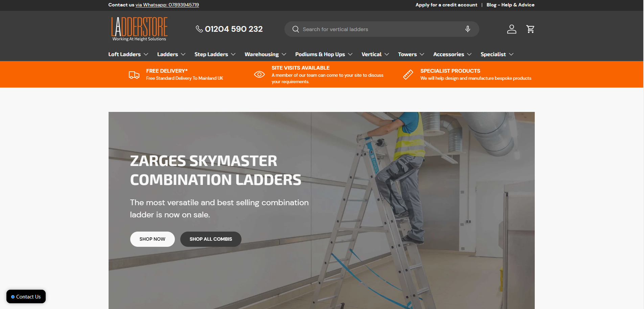Click the LadderStore logo
Screen dimensions: 644x309
(139, 29)
